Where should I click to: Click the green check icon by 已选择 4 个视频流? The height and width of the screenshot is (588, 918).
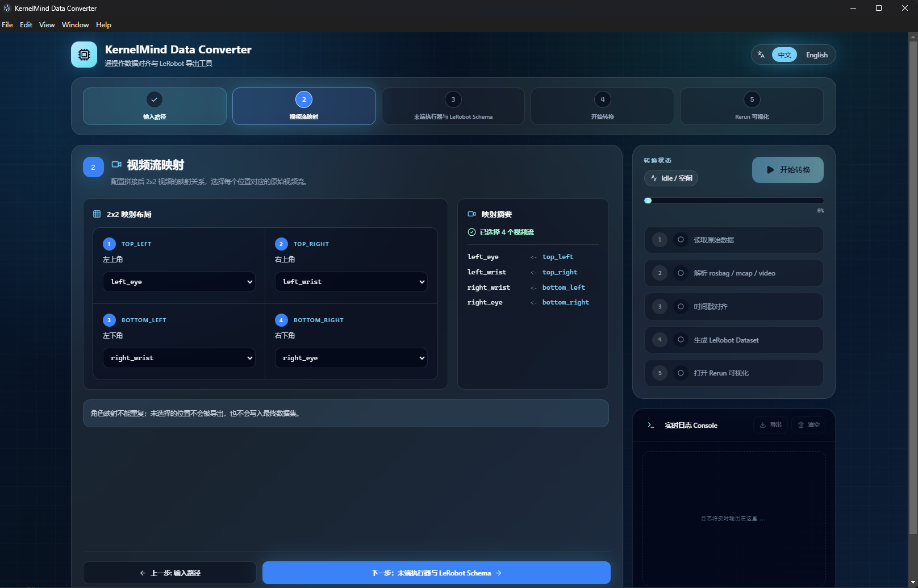pyautogui.click(x=471, y=232)
